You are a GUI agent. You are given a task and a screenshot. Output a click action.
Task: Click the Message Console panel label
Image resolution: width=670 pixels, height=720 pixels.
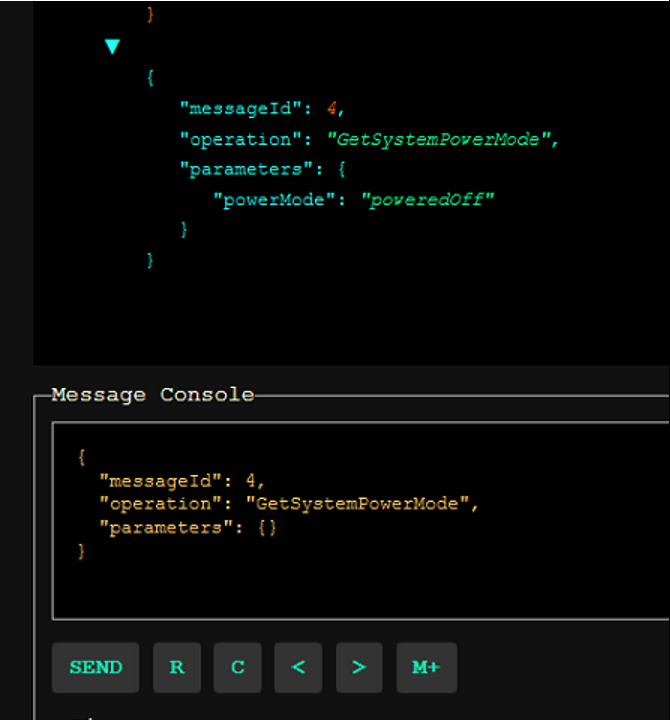click(152, 395)
